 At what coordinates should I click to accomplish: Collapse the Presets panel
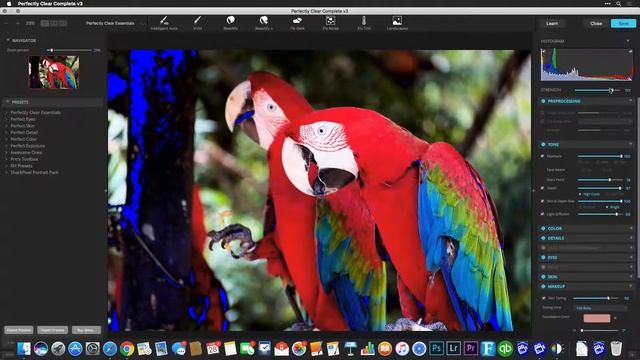point(8,102)
